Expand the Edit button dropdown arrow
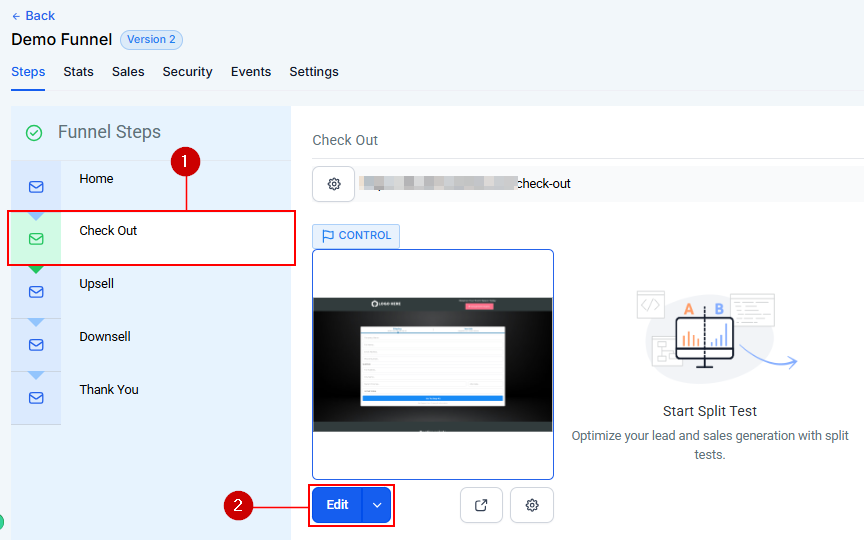This screenshot has height=540, width=864. 377,505
